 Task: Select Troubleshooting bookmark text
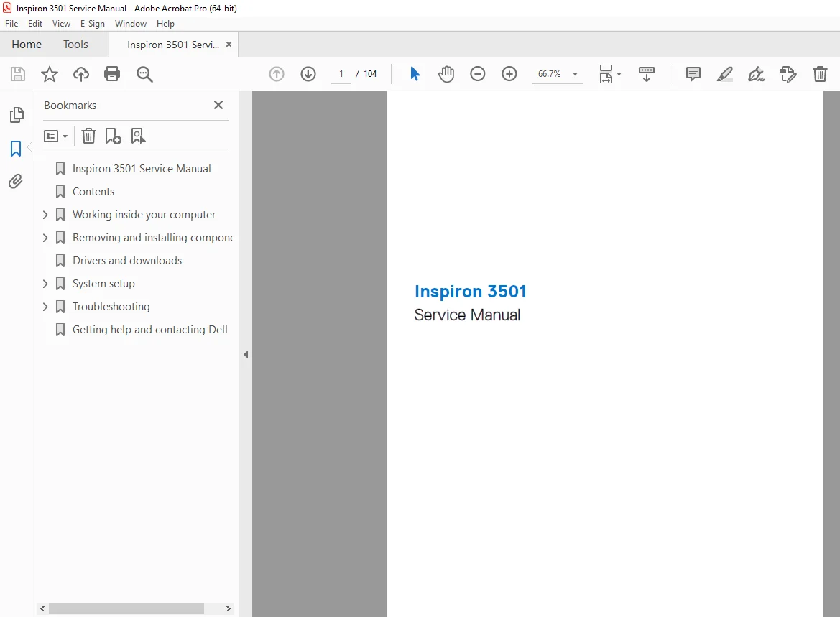click(111, 307)
